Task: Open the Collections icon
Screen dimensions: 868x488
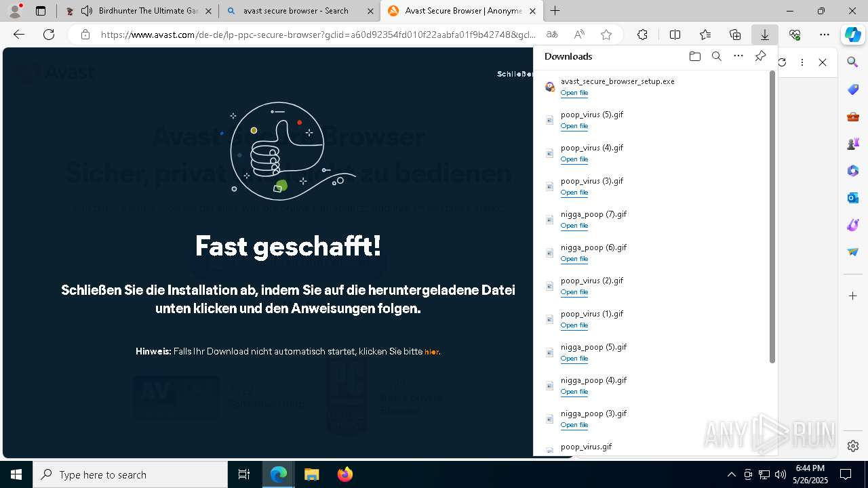Action: [x=735, y=35]
